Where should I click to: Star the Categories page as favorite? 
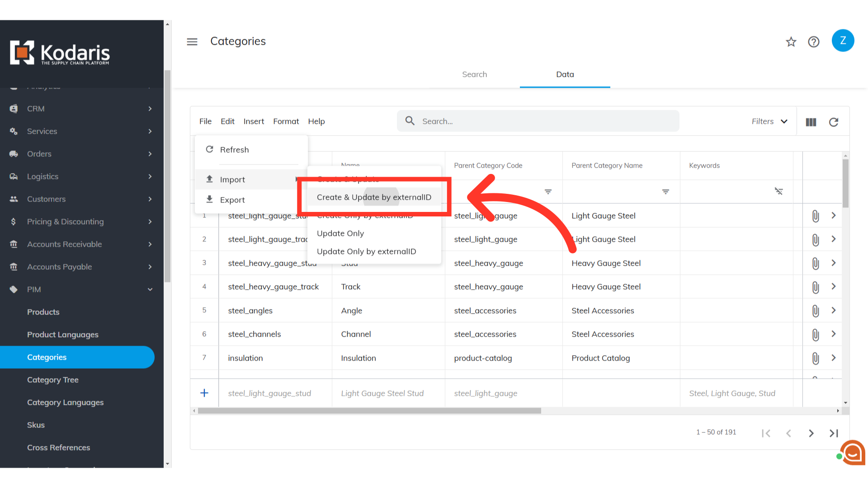[x=791, y=42]
